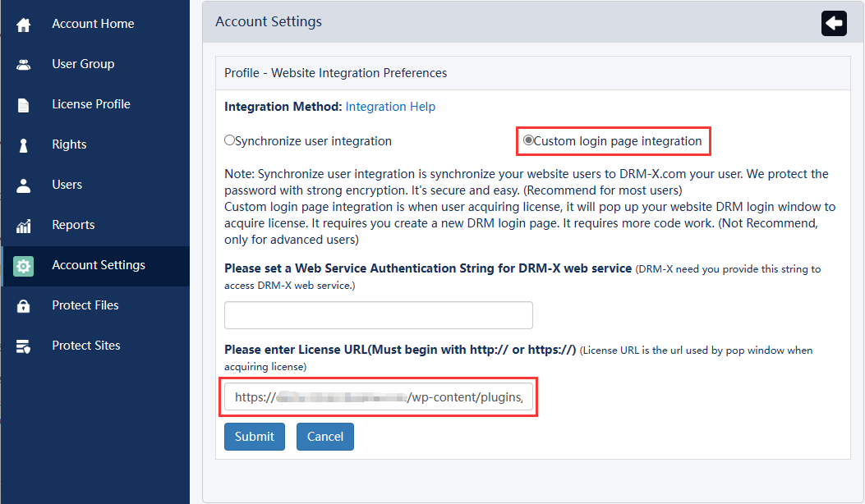865x504 pixels.
Task: Click the User Group people icon
Action: tap(24, 65)
